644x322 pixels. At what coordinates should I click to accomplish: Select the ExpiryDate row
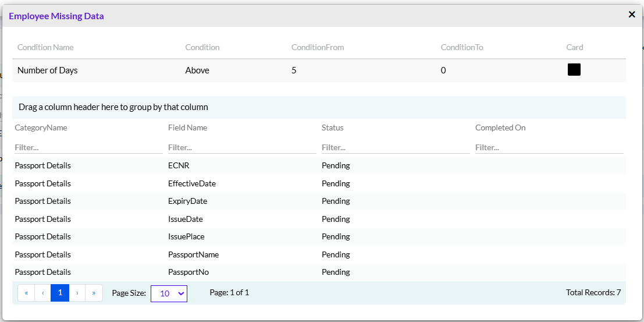tap(319, 201)
